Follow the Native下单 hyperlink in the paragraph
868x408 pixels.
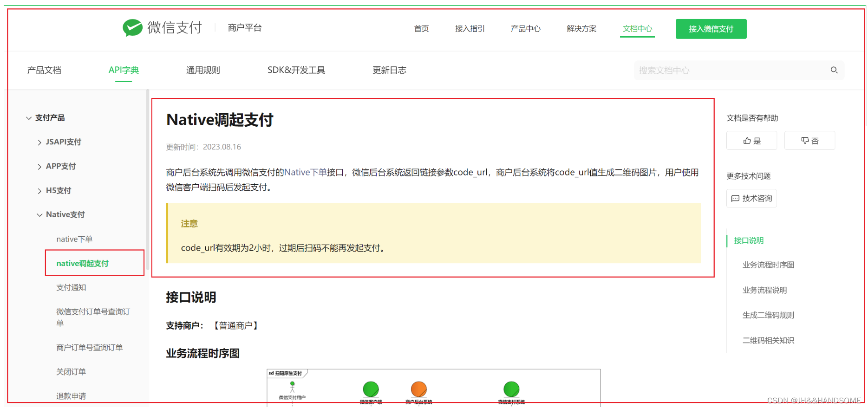coord(306,172)
